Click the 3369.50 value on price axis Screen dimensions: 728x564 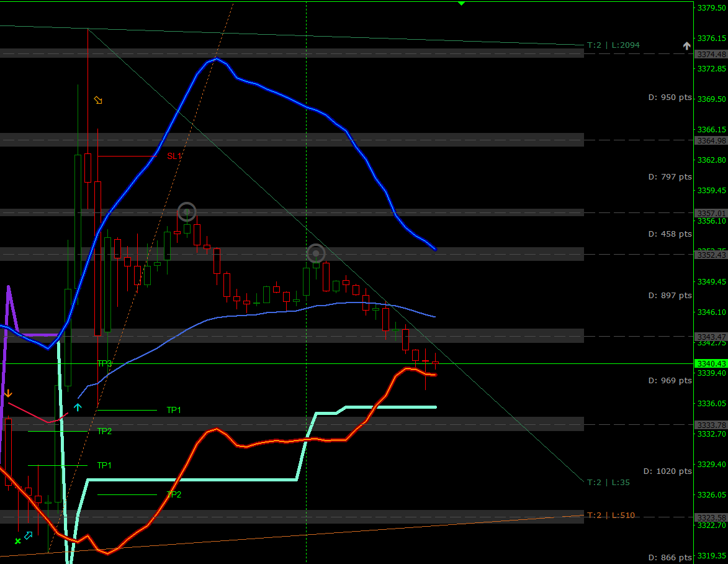(x=712, y=99)
